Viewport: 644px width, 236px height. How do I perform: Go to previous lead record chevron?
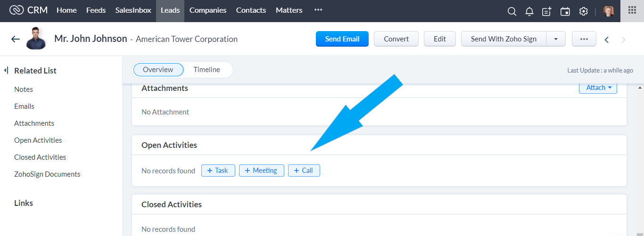607,40
